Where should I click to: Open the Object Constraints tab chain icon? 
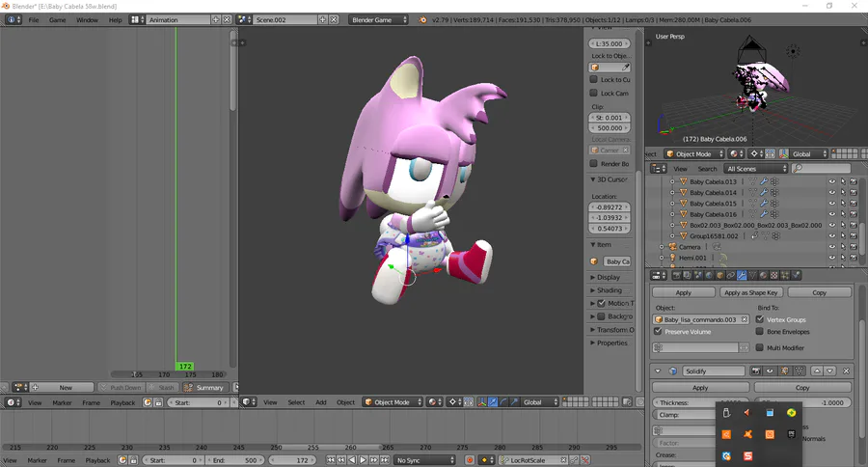(731, 275)
